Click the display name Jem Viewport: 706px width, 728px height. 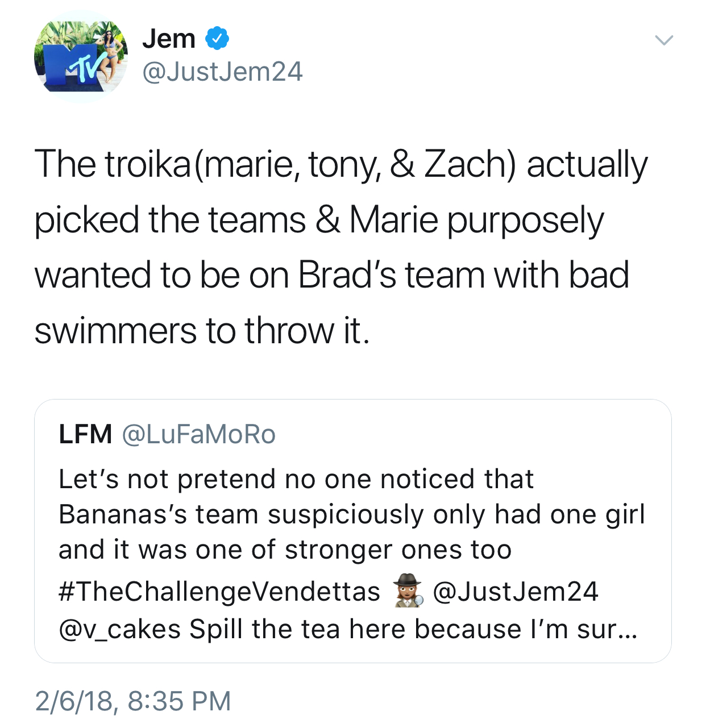169,39
